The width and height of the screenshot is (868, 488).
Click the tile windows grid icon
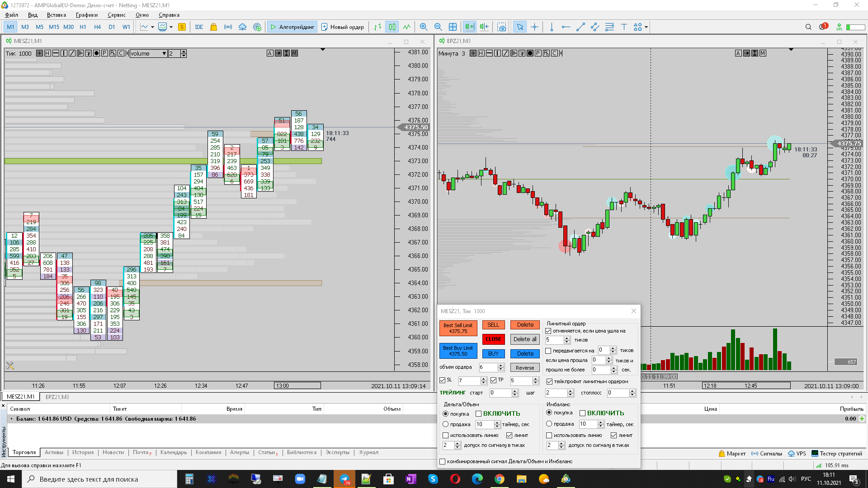[453, 27]
